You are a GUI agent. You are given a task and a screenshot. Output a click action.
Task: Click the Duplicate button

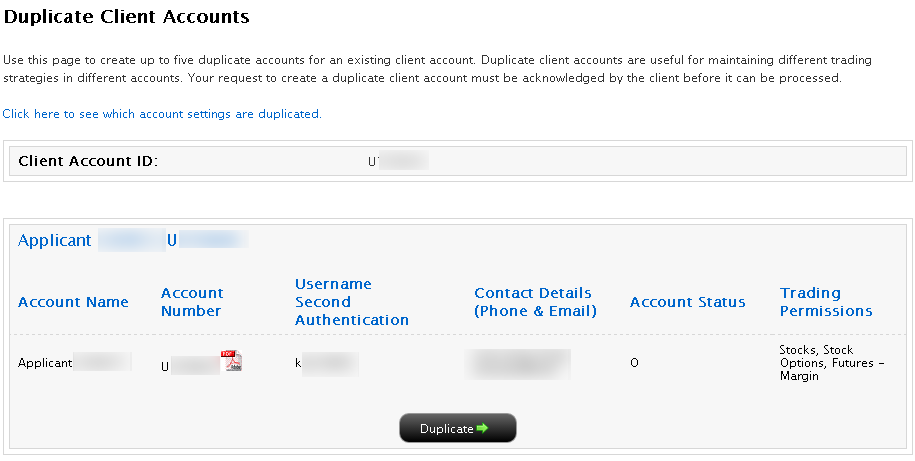pos(458,428)
